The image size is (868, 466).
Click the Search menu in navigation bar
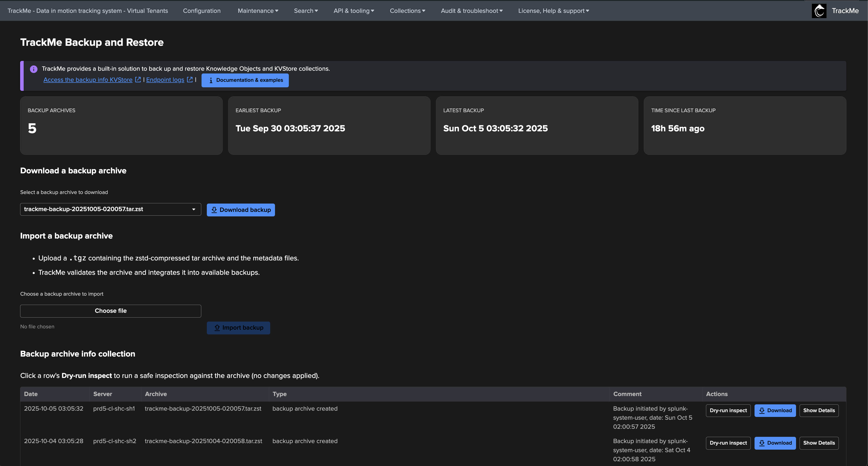click(x=306, y=11)
